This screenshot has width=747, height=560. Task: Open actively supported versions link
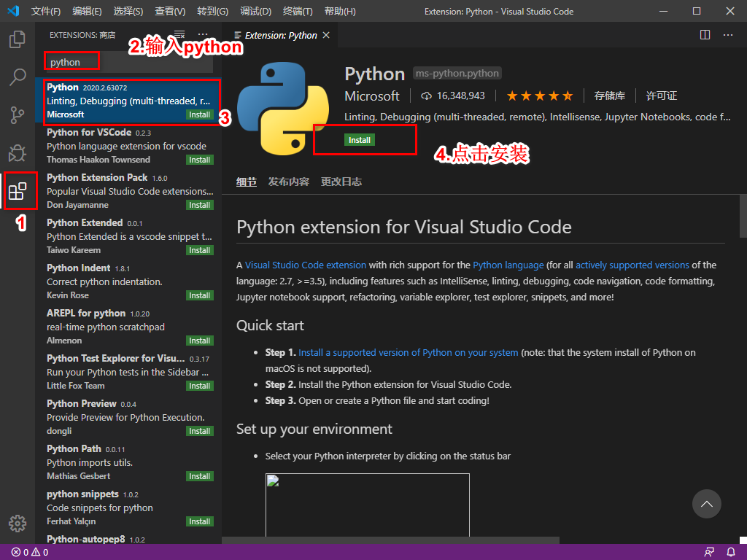[632, 265]
